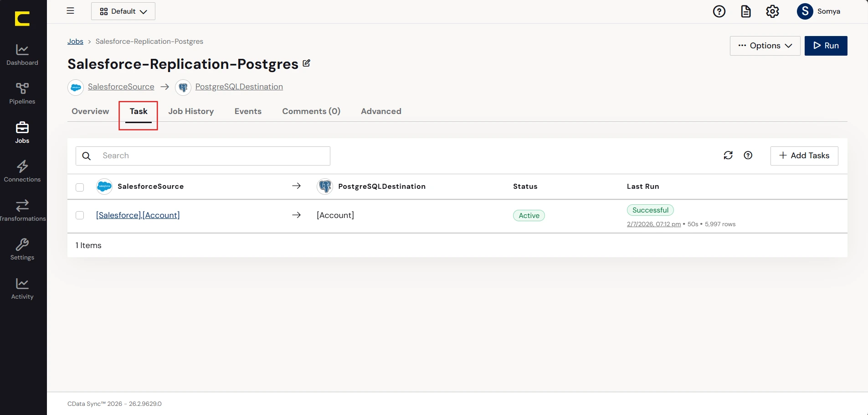Edit job name with pencil icon

[x=307, y=63]
